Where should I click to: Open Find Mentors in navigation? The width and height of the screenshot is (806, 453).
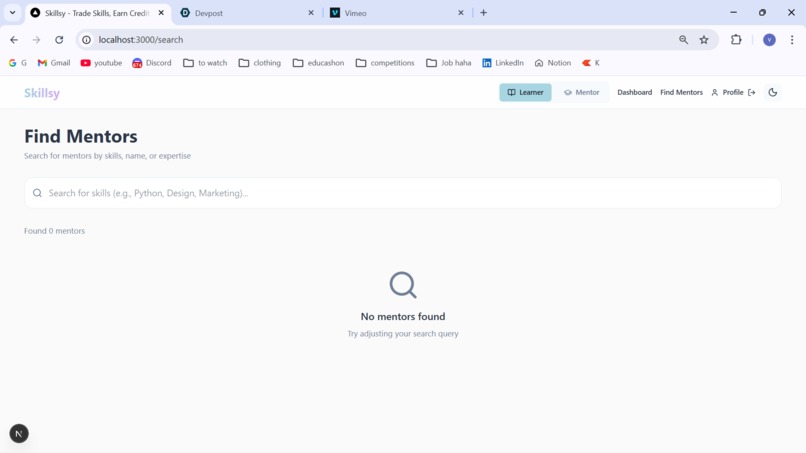(681, 93)
